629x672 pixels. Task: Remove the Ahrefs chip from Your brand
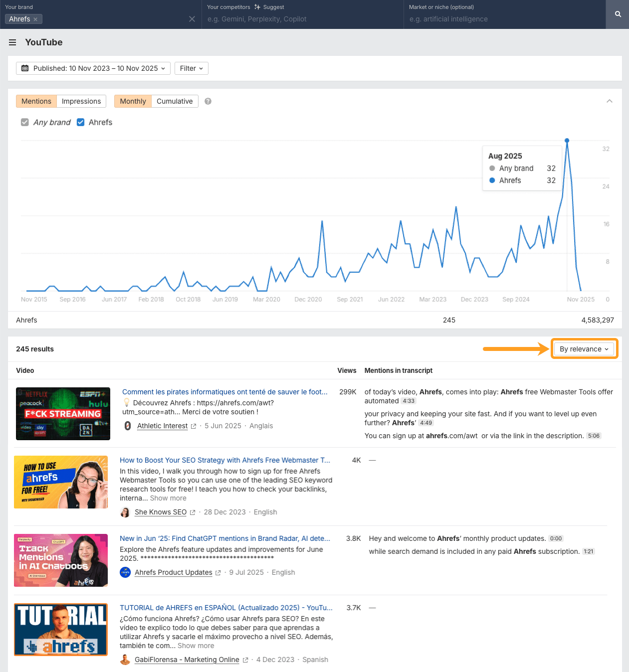pos(35,19)
